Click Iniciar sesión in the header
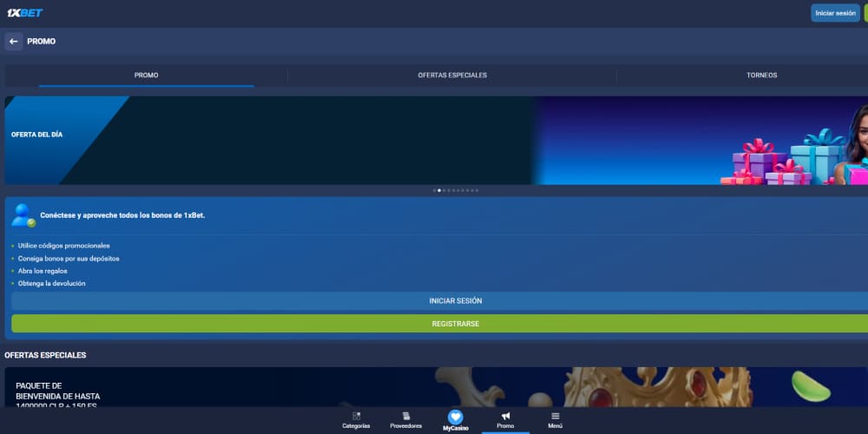 (835, 13)
